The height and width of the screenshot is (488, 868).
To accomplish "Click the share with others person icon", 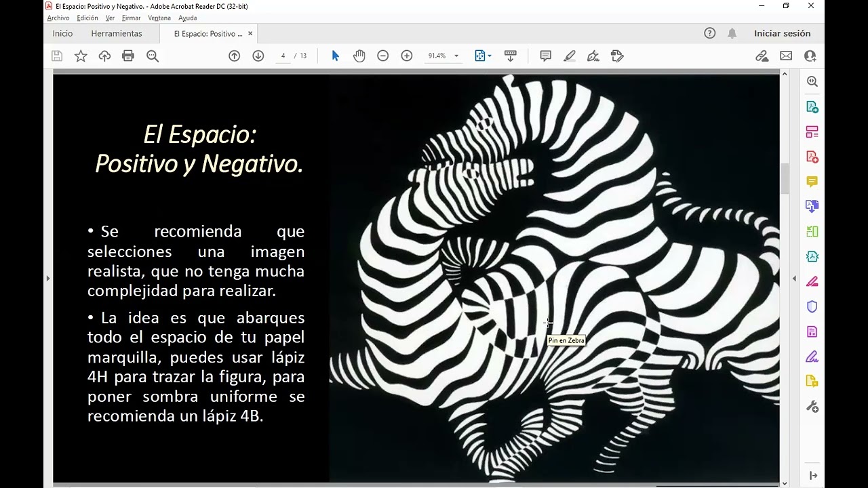I will tap(810, 56).
